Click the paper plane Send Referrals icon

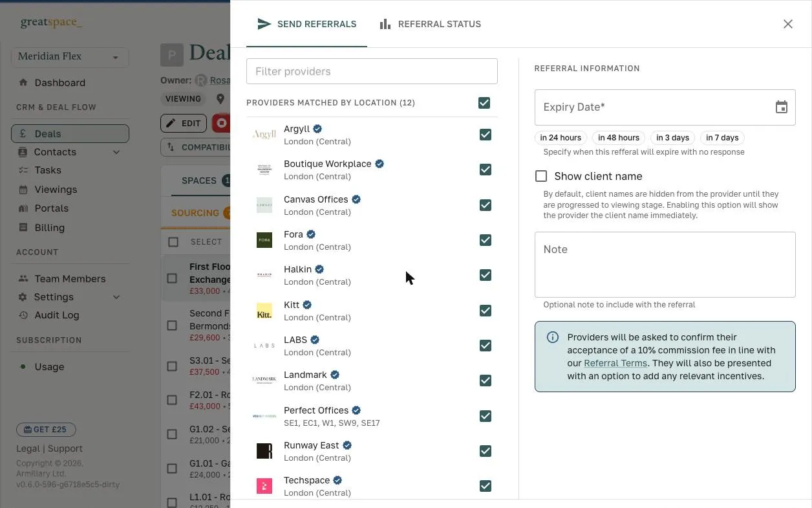click(x=264, y=24)
